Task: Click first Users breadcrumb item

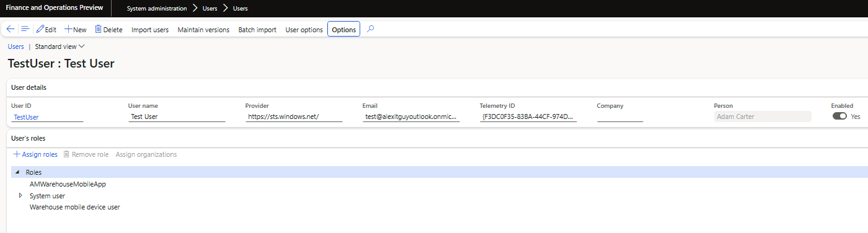Action: click(210, 9)
